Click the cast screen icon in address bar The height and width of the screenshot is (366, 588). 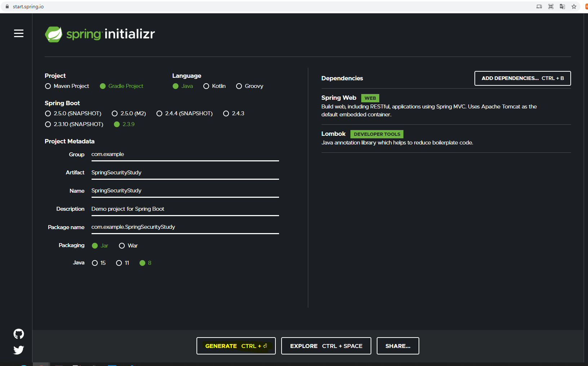pyautogui.click(x=539, y=6)
